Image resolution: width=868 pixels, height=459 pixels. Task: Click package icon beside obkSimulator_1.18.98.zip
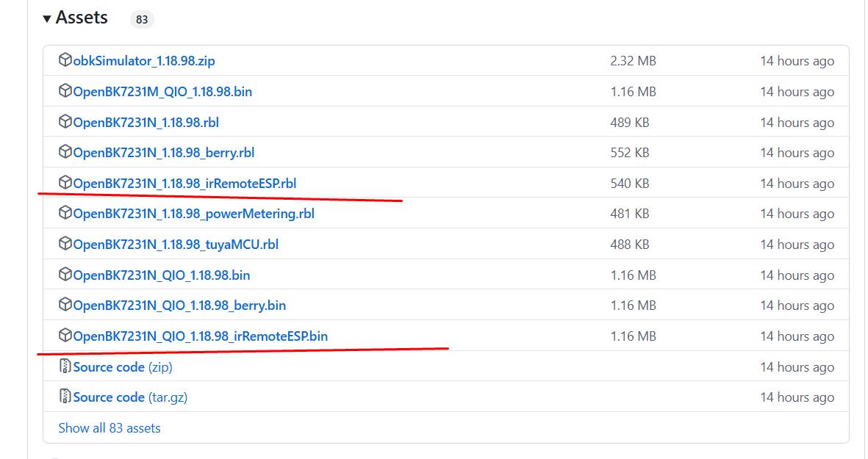pyautogui.click(x=65, y=59)
